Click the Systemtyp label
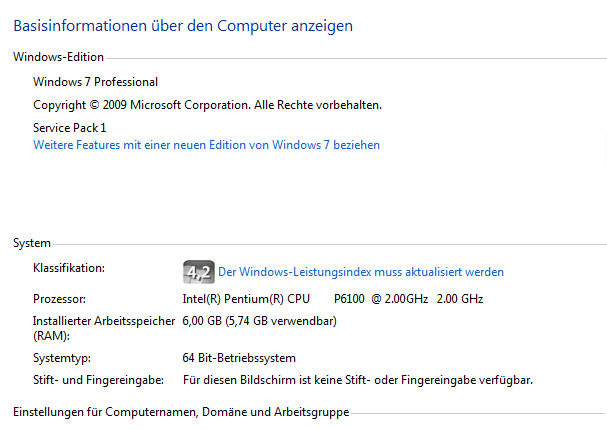This screenshot has height=430, width=607. [x=61, y=358]
